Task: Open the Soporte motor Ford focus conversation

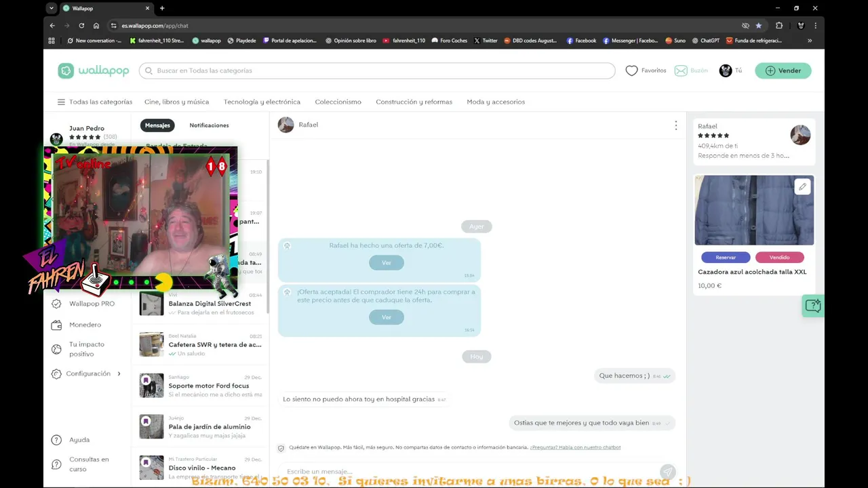Action: coord(200,385)
